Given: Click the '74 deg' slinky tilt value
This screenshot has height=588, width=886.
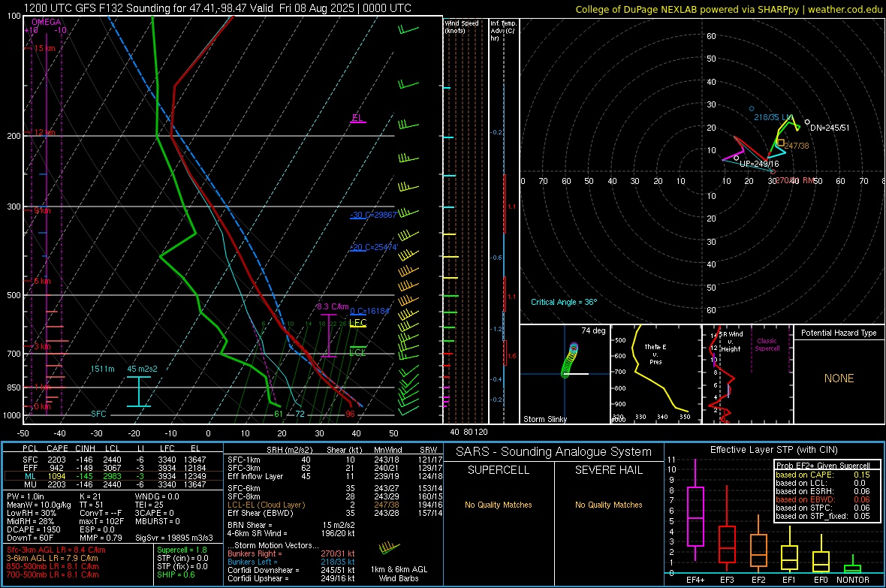Looking at the screenshot, I should coord(593,330).
